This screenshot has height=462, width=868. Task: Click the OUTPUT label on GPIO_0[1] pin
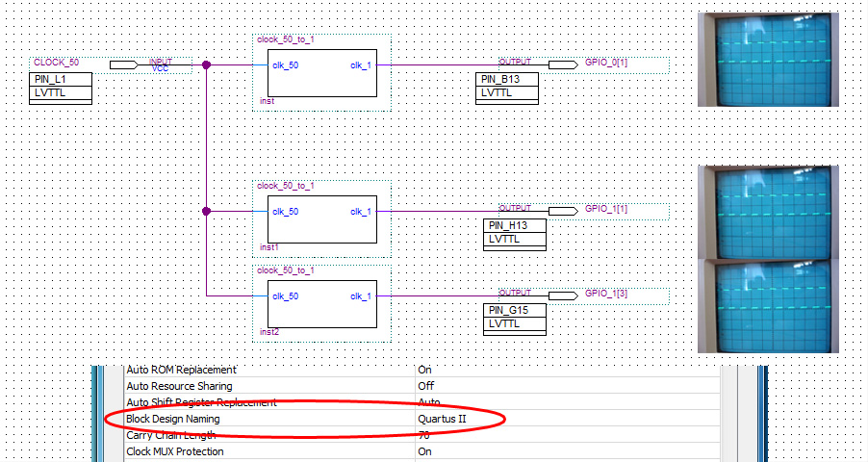click(515, 62)
